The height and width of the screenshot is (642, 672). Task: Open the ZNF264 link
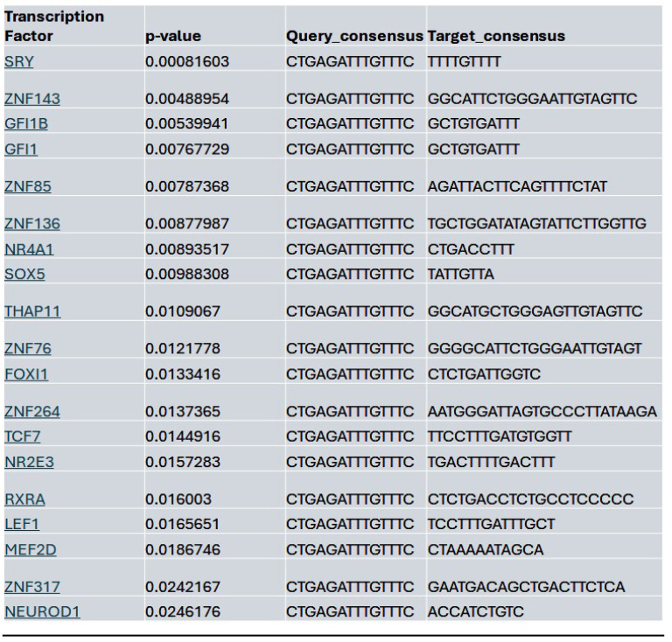click(x=32, y=412)
